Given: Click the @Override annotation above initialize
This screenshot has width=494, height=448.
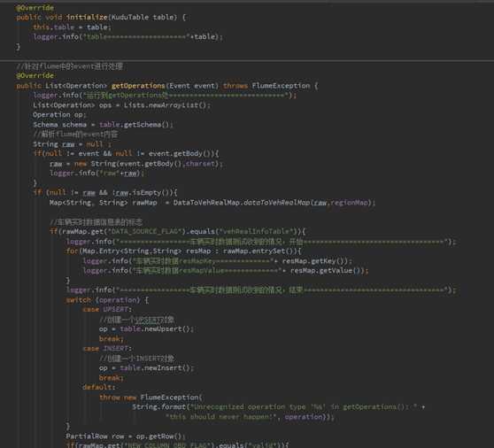Looking at the screenshot, I should click(x=35, y=8).
